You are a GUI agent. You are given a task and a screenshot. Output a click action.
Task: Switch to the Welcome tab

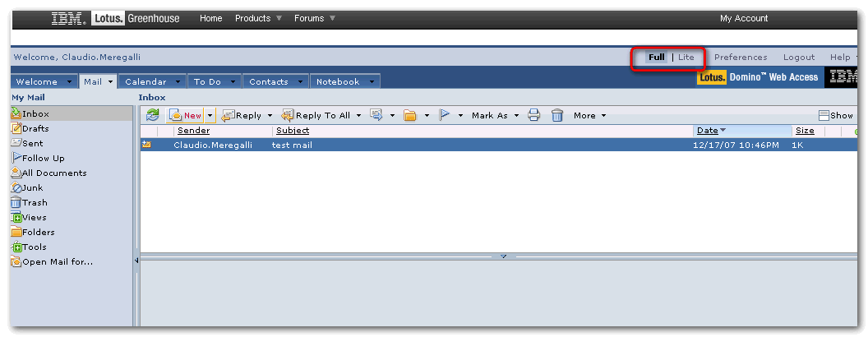coord(36,81)
